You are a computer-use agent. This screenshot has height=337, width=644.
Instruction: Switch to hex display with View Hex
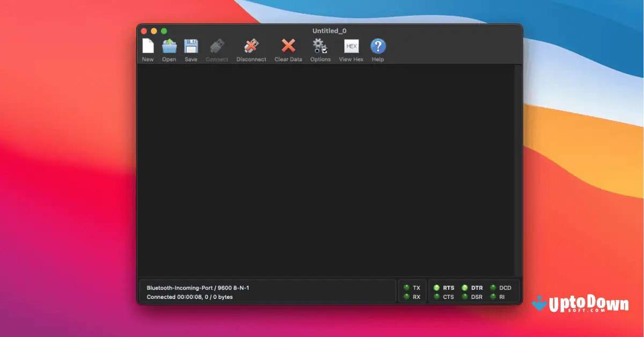coord(351,48)
